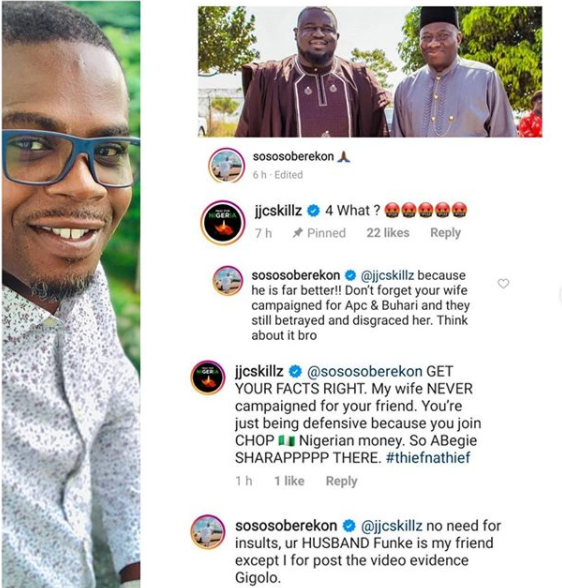Open sososoberekon avatar on 'no need for insults' comment

click(x=208, y=532)
